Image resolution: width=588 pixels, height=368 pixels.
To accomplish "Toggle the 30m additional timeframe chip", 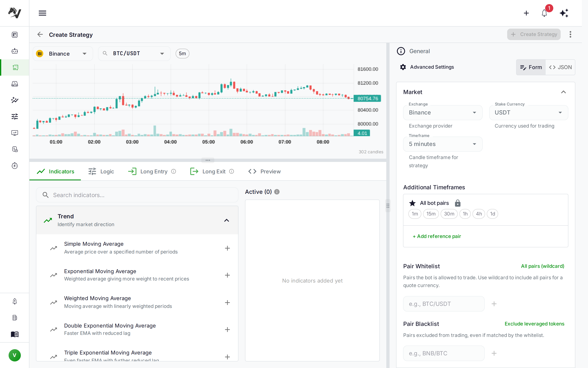I will click(x=449, y=214).
